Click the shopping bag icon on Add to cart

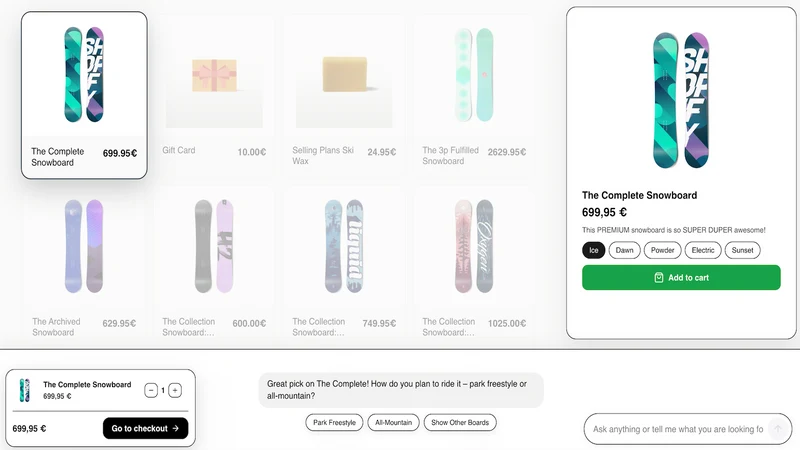point(659,278)
